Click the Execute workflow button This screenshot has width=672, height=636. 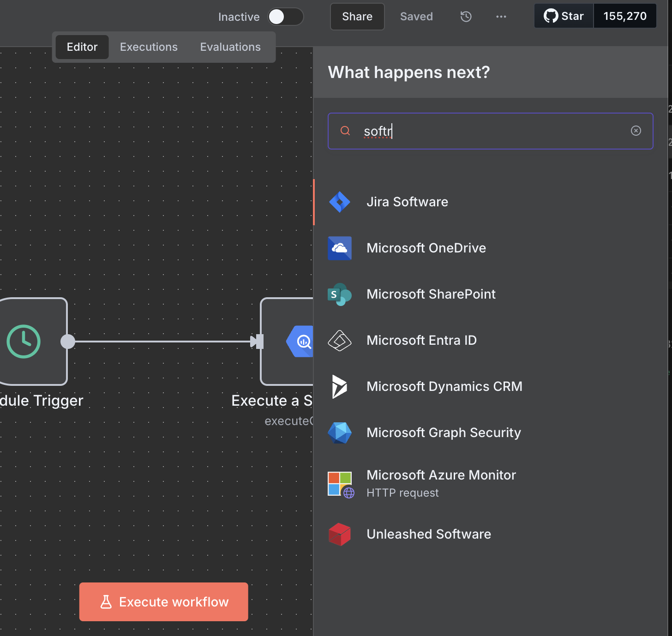click(x=163, y=602)
